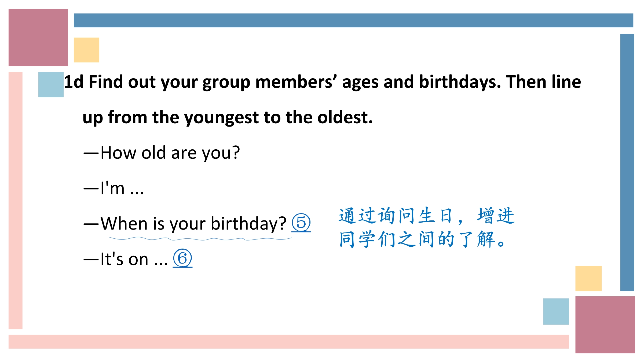644x362 pixels.
Task: Click the small yellow square near top
Action: pyautogui.click(x=87, y=50)
